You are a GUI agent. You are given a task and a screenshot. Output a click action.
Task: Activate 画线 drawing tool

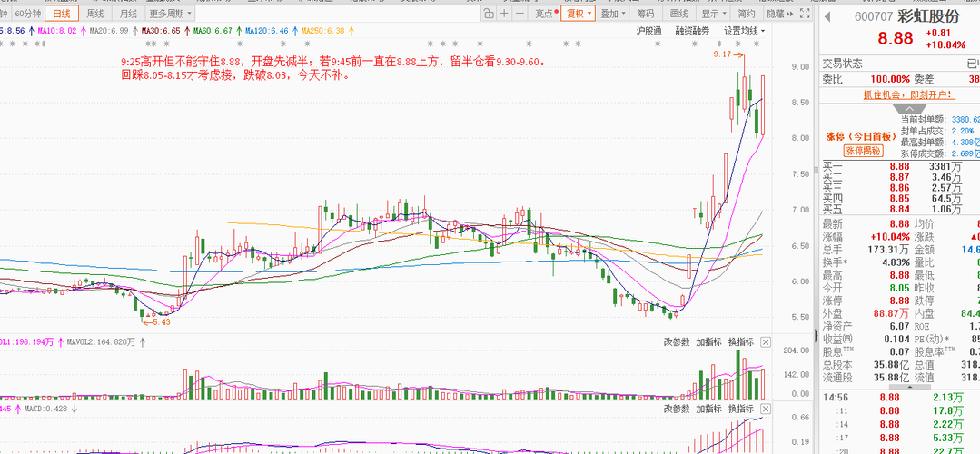[678, 14]
